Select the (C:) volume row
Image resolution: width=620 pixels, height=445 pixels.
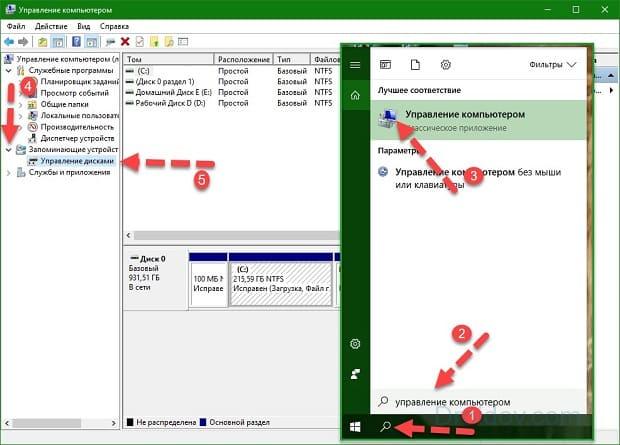tap(232, 71)
